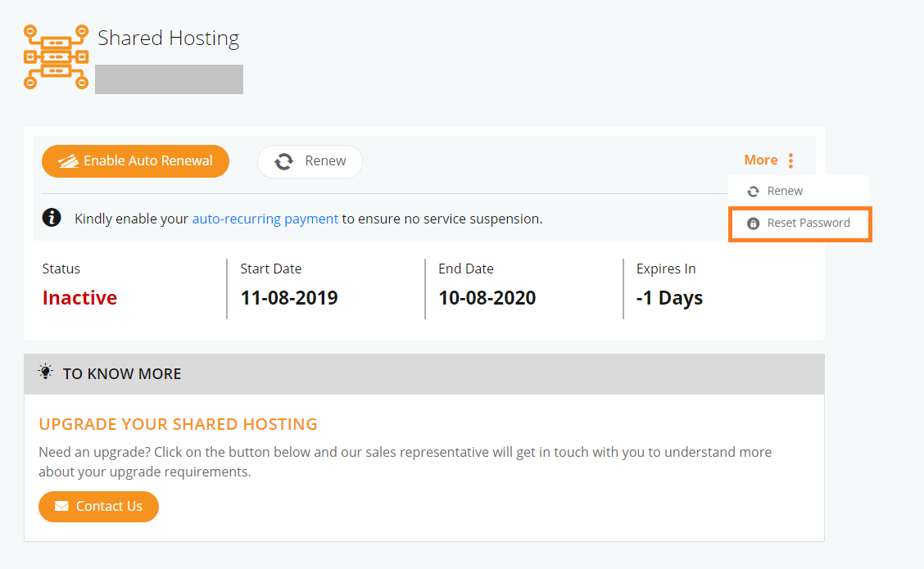Screen dimensions: 924x569
Task: Expand the More dropdown label
Action: [761, 160]
